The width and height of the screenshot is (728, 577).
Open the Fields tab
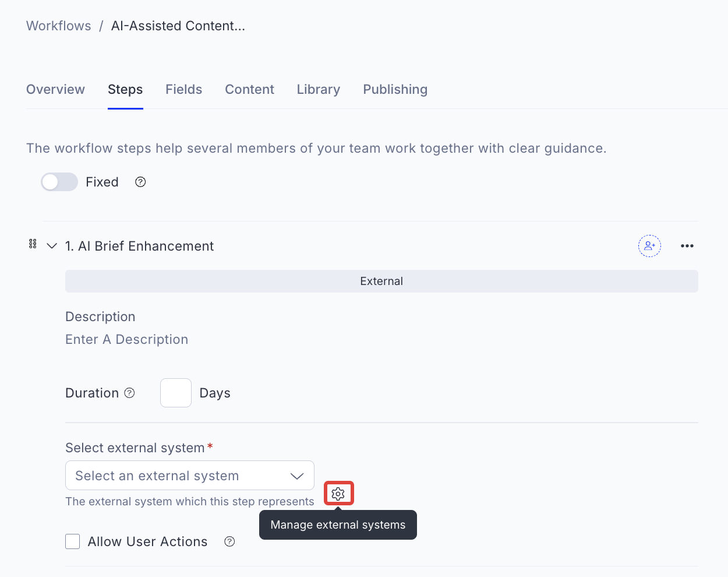tap(183, 89)
